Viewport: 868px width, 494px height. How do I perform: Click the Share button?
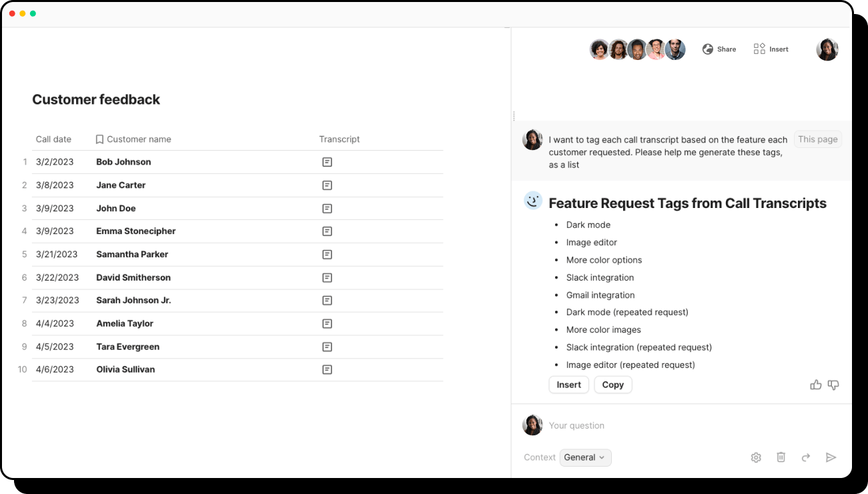click(719, 49)
